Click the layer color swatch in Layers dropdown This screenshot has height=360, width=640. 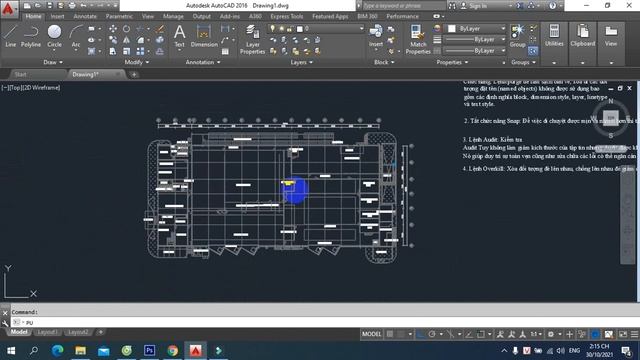click(300, 29)
